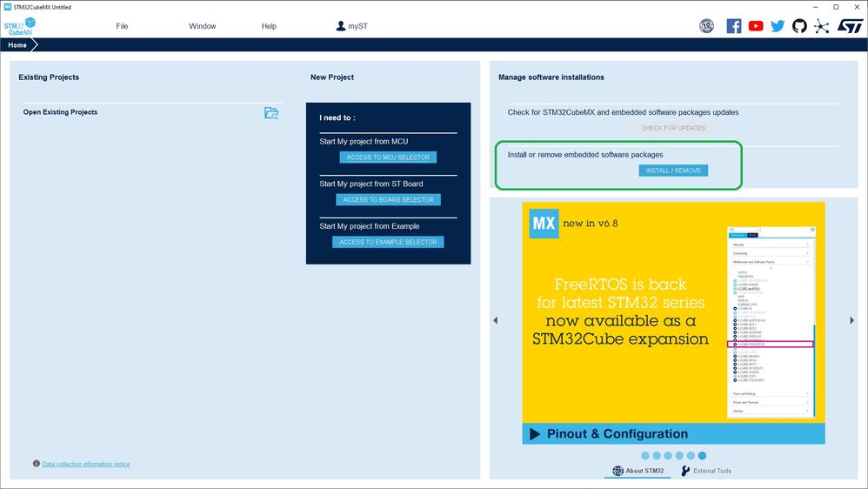Click 'Install or remove embedded software packages' text
This screenshot has height=489, width=868.
pyautogui.click(x=585, y=155)
